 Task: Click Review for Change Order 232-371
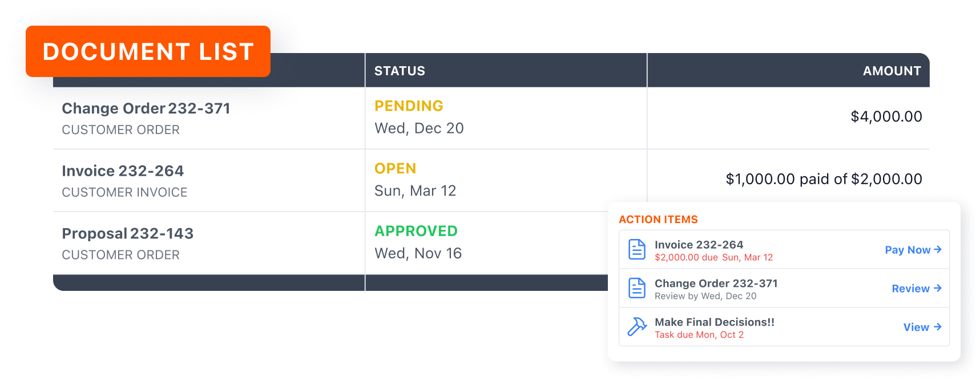click(x=917, y=289)
